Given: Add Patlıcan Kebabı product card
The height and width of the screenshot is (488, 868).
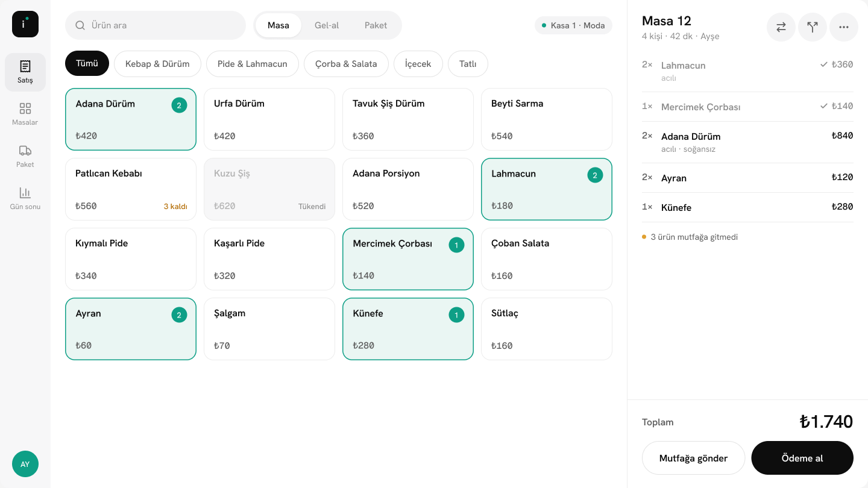Looking at the screenshot, I should 131,189.
